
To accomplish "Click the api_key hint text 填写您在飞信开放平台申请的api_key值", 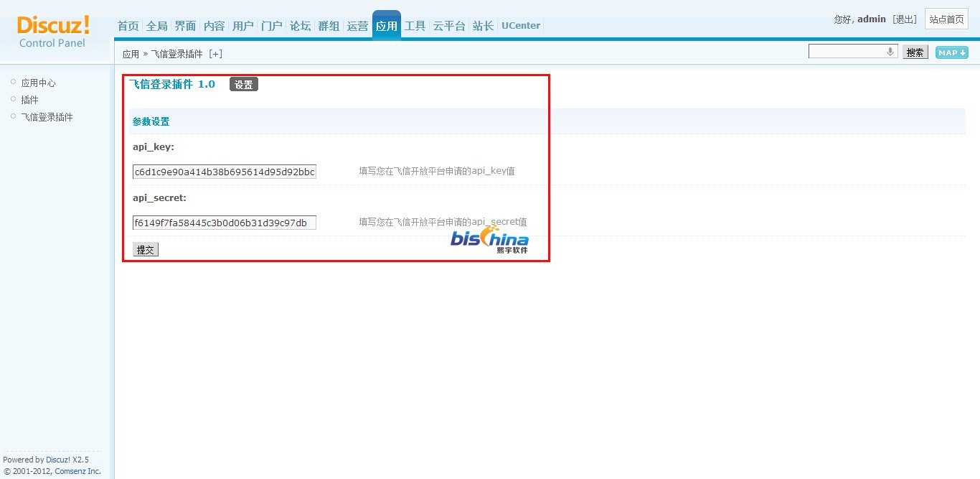I will point(437,171).
